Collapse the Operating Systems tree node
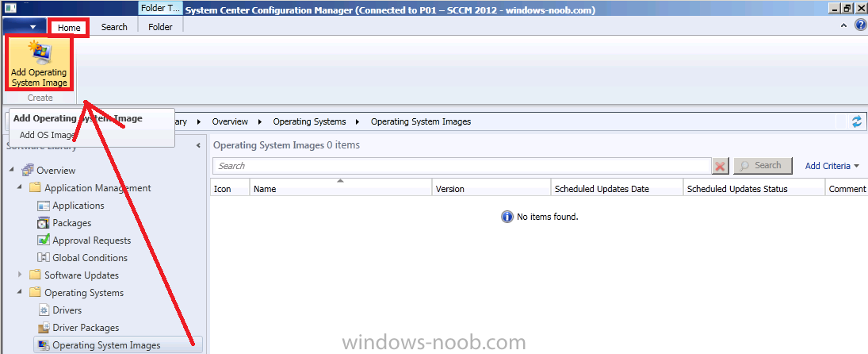The width and height of the screenshot is (868, 354). [20, 292]
